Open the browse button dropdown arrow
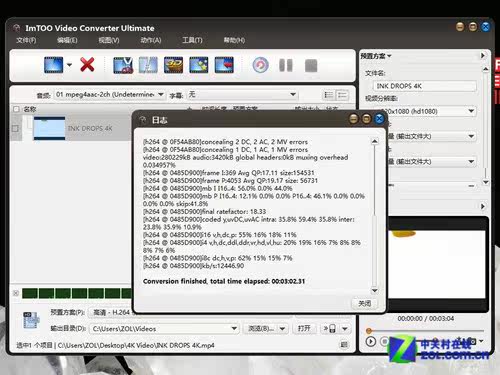The height and width of the screenshot is (375, 500). tap(282, 329)
